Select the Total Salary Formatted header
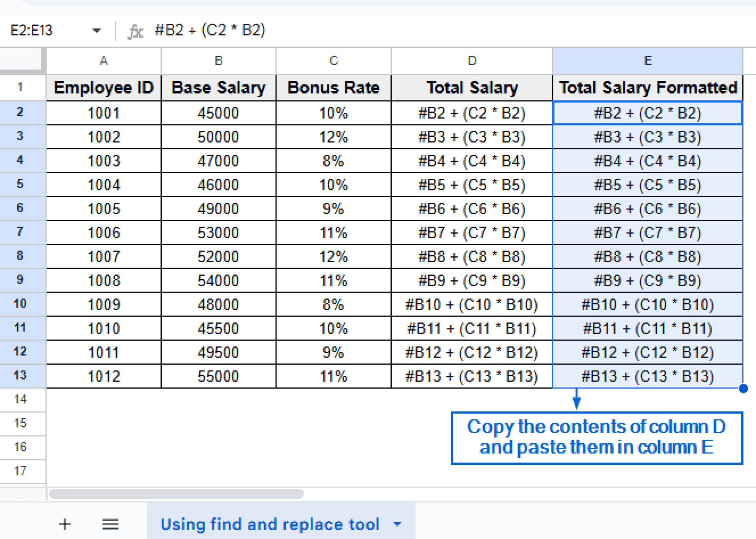The width and height of the screenshot is (756, 539). point(648,88)
